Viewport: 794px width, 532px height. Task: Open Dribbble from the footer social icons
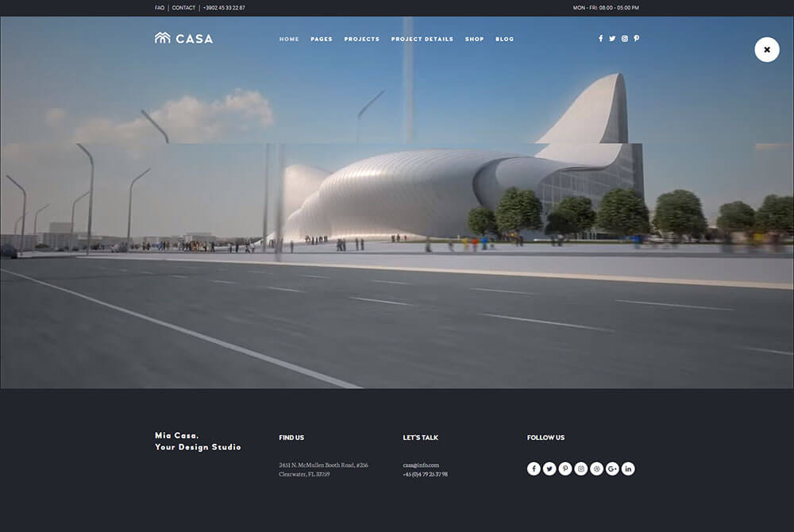596,468
